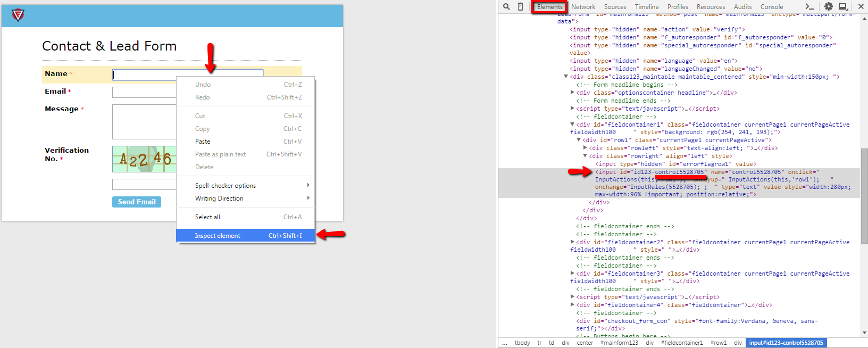868x348 pixels.
Task: Click the Elements panel vertical scrollbar thumb
Action: point(864,196)
